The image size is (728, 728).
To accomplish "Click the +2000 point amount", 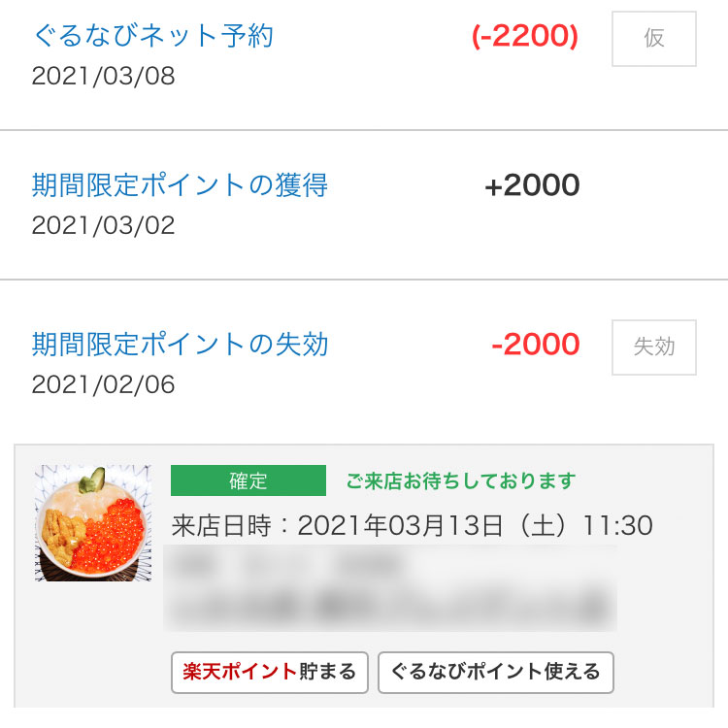I will [532, 184].
